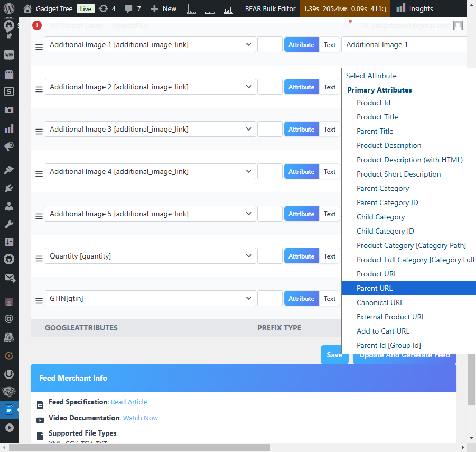The width and height of the screenshot is (476, 452).
Task: Select Text type for GTIN row
Action: (329, 298)
